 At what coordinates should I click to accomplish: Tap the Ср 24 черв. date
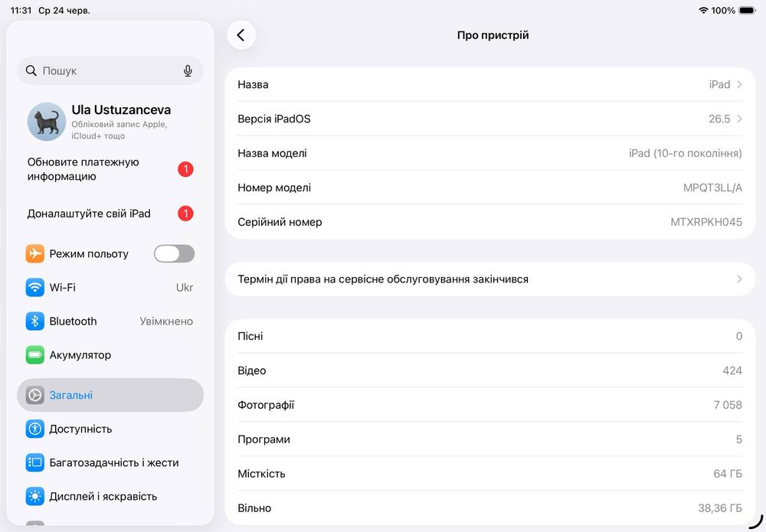point(64,10)
